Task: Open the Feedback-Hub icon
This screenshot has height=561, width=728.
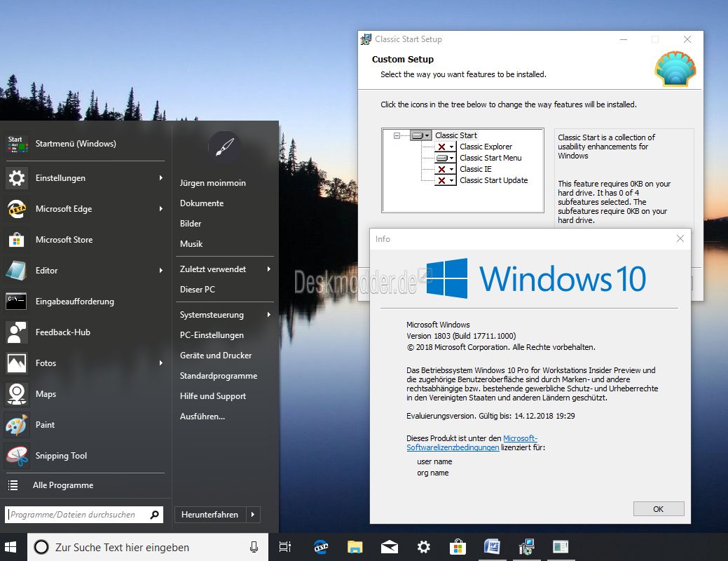Action: [18, 332]
